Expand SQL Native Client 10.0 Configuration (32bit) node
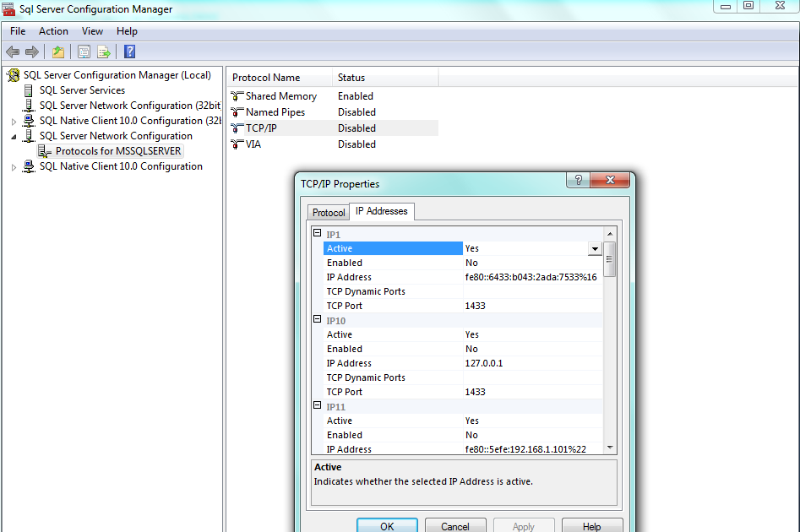800x532 pixels. (14, 122)
